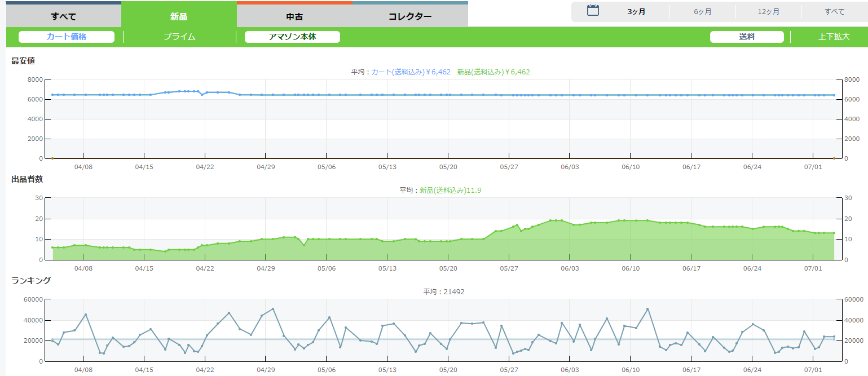The width and height of the screenshot is (868, 376).
Task: Click the calendar icon beside period options
Action: (593, 11)
